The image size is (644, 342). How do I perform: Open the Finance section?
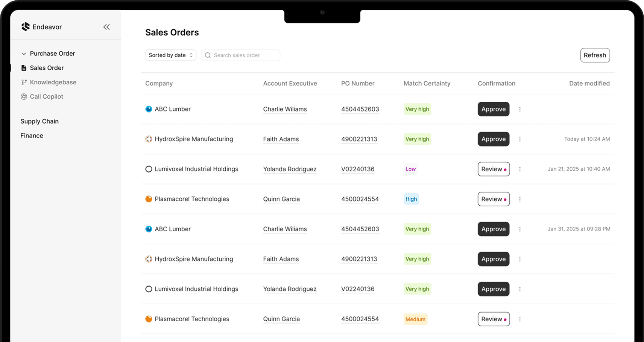coord(32,135)
